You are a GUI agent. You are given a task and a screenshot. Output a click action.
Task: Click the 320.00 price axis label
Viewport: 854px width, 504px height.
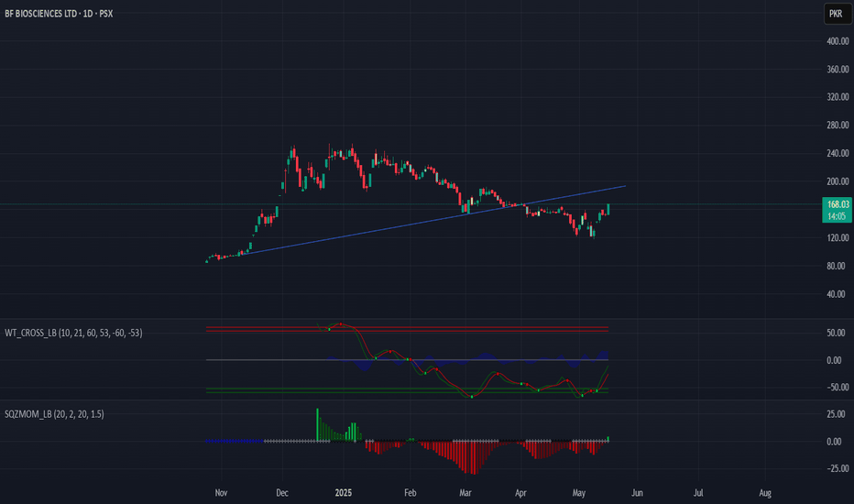tap(838, 97)
